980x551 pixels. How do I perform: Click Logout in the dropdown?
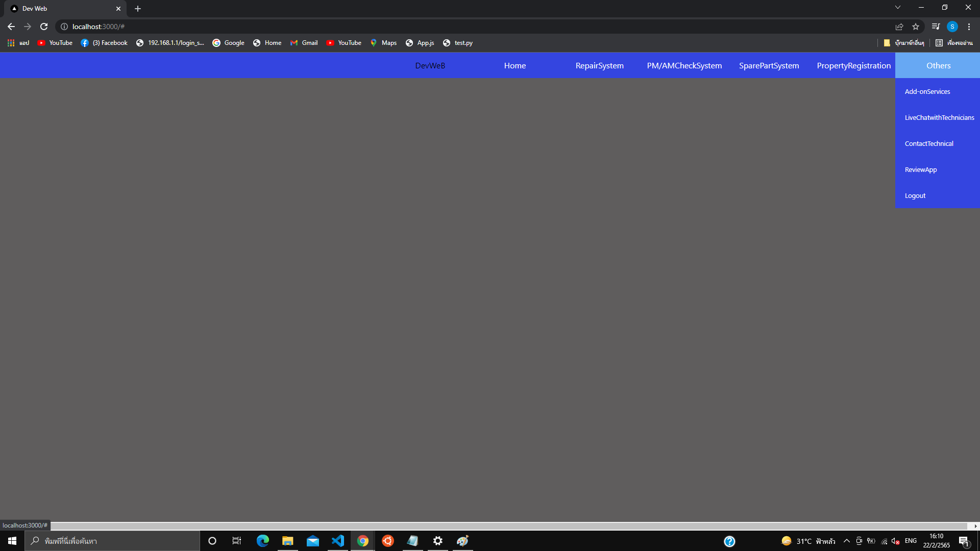(x=915, y=196)
